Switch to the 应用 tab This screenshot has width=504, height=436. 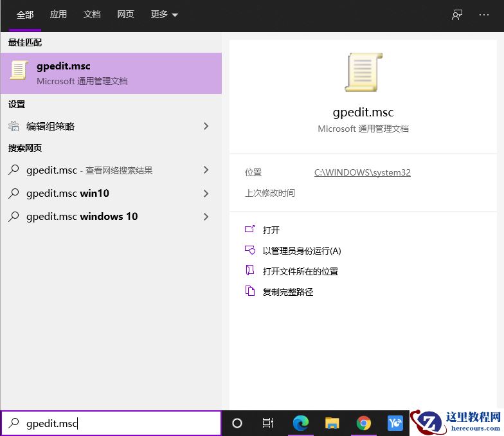[x=58, y=14]
